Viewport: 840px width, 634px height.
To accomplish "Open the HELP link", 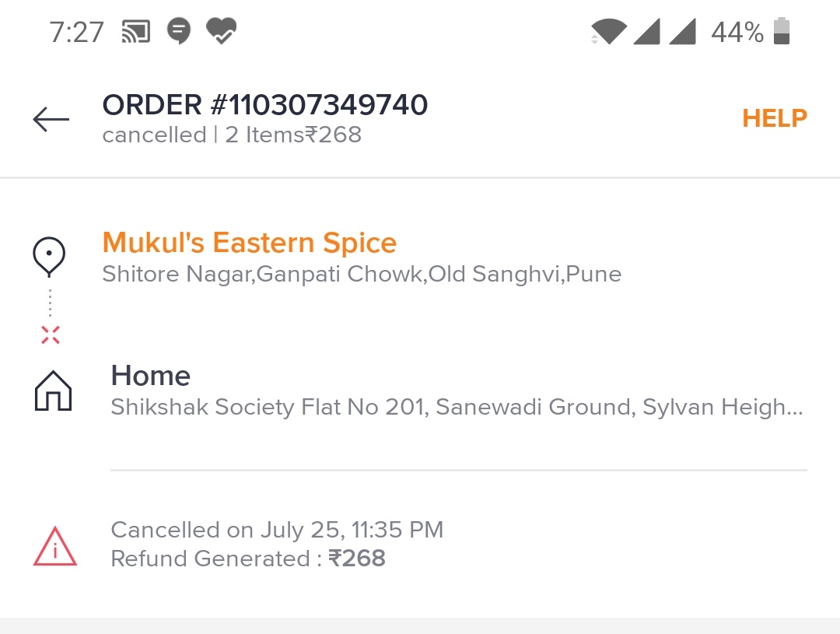I will (x=774, y=118).
